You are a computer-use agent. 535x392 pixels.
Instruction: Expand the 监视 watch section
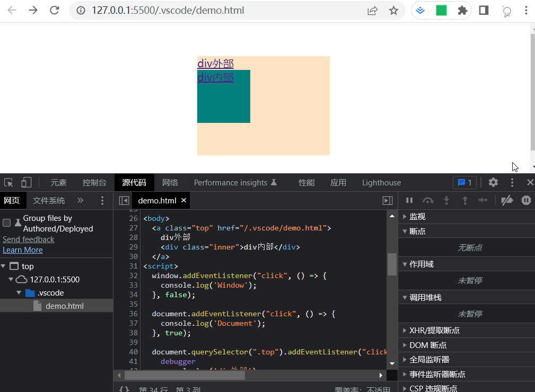tap(406, 217)
